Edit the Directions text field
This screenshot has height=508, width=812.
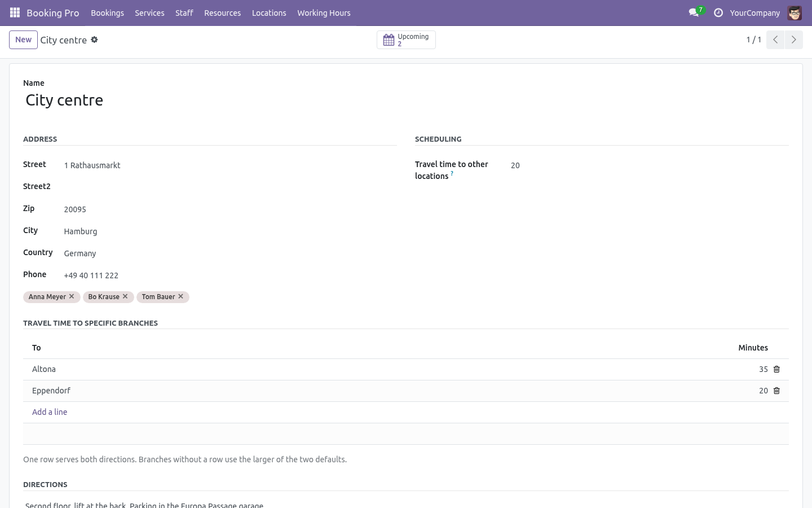pyautogui.click(x=406, y=504)
